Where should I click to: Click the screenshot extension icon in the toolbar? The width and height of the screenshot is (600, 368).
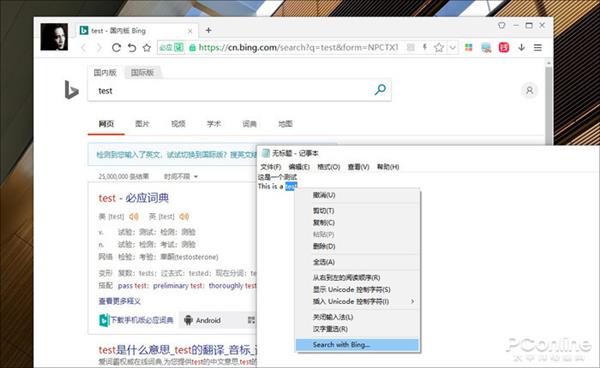pos(486,48)
